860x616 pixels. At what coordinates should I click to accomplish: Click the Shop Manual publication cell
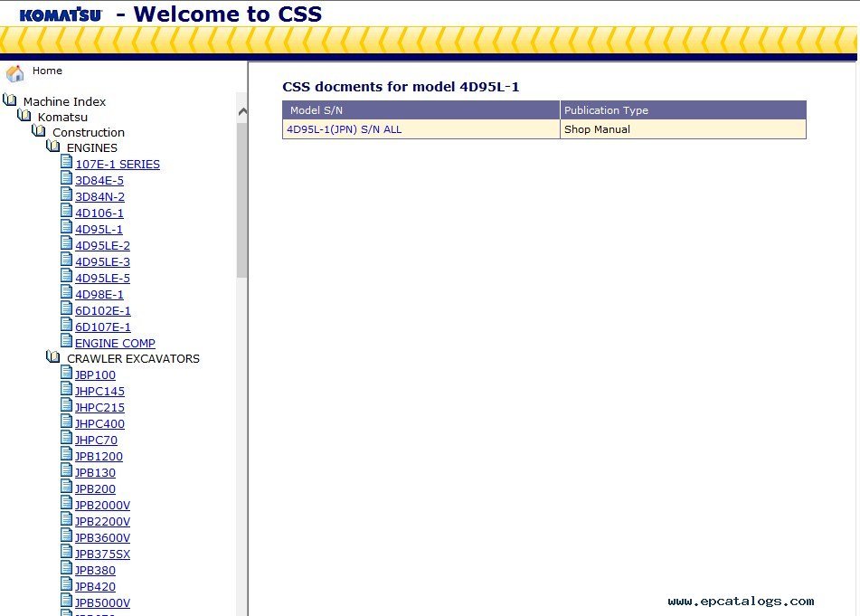coord(683,129)
